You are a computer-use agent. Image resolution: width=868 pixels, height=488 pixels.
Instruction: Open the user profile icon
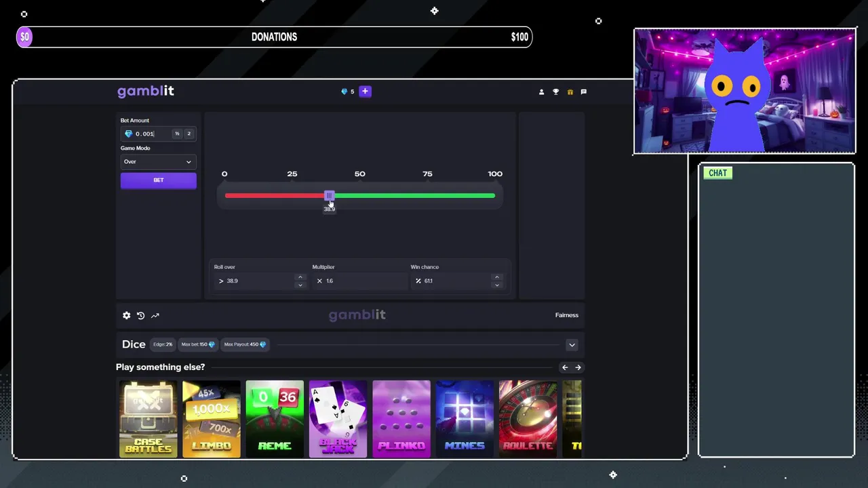pyautogui.click(x=541, y=91)
